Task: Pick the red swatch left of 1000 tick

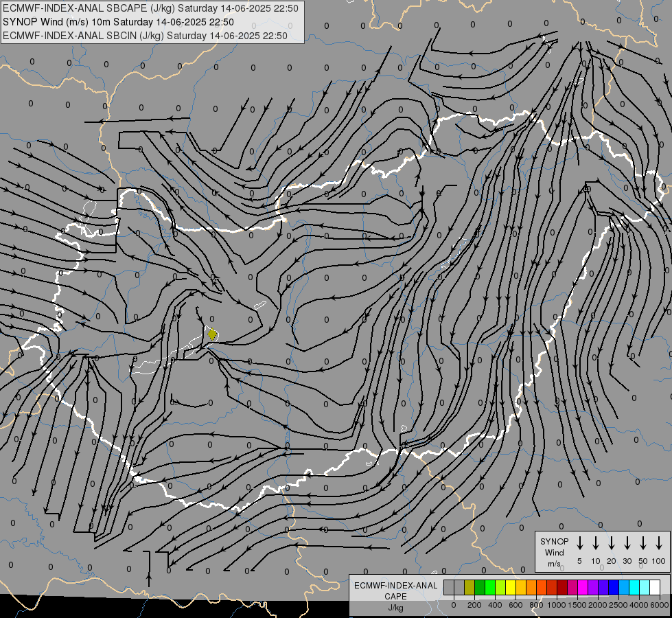Action: point(552,587)
